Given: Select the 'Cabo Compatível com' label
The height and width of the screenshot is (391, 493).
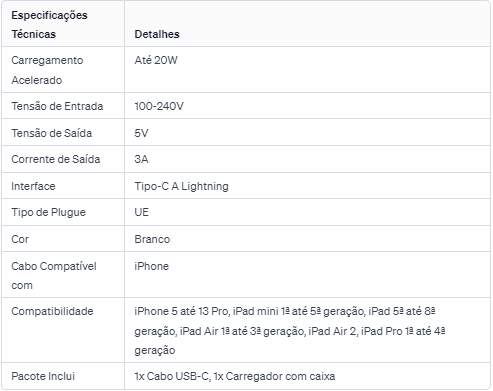Looking at the screenshot, I should 54,276.
